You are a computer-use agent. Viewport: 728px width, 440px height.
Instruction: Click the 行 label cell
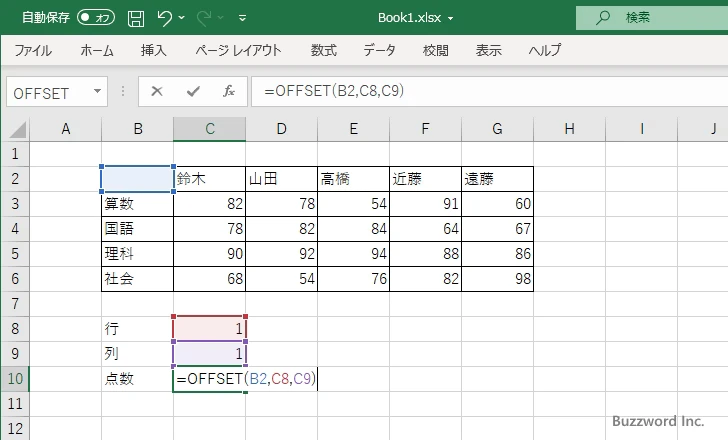(137, 329)
